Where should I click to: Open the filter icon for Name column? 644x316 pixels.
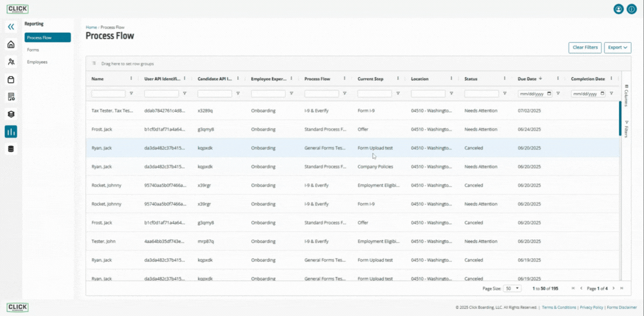[x=131, y=94]
